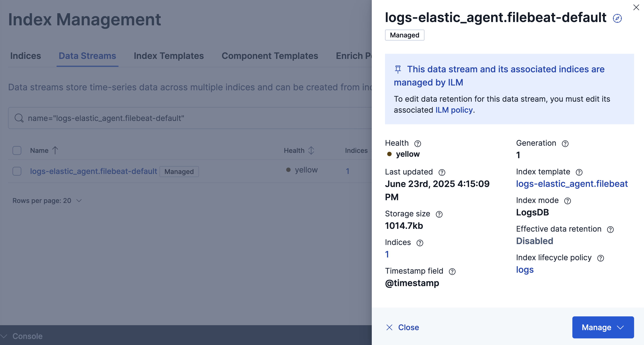The height and width of the screenshot is (345, 644).
Task: Open the Effective data retention help icon
Action: point(611,229)
